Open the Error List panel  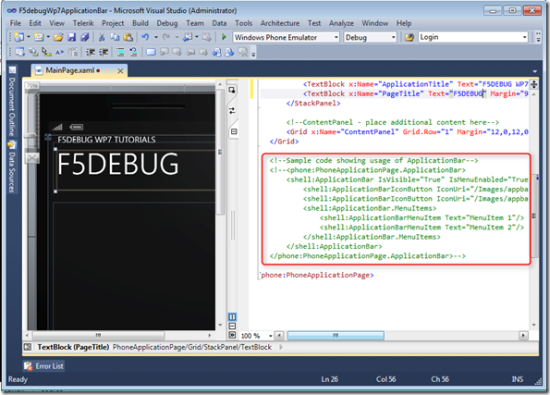click(44, 366)
